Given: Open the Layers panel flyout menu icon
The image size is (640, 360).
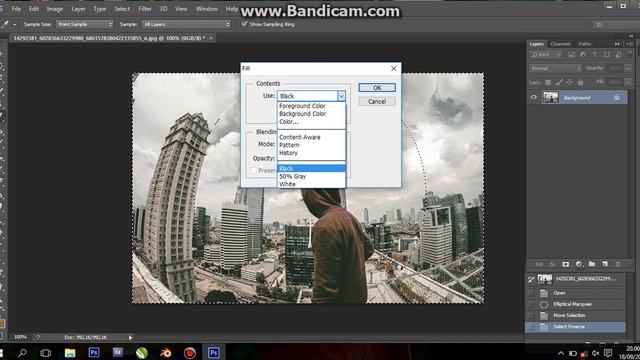Looking at the screenshot, I should pos(629,44).
